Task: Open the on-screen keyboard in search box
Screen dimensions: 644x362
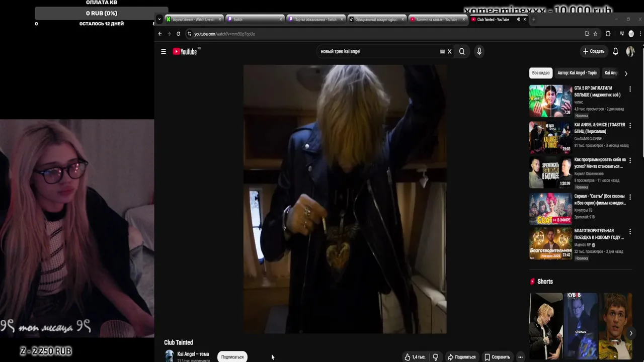Action: click(442, 51)
